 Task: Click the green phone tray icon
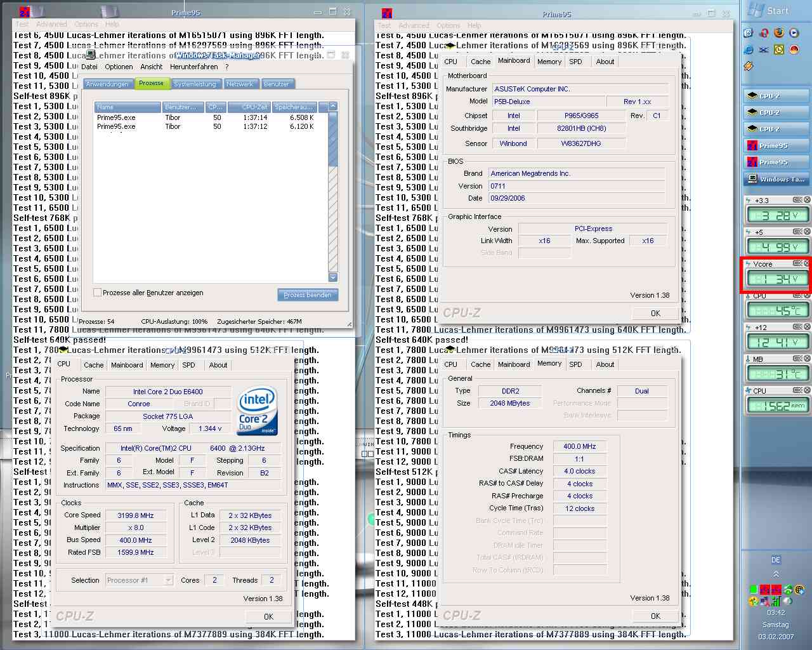click(x=788, y=589)
